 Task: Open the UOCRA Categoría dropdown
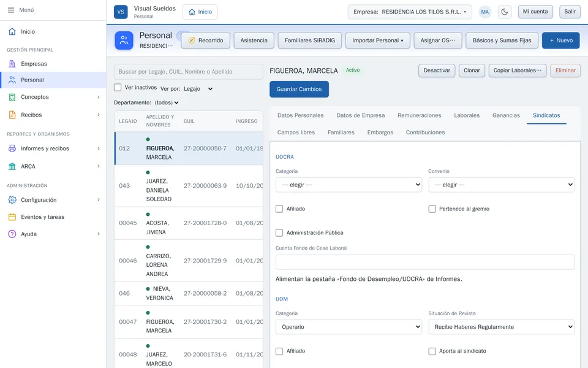(349, 185)
